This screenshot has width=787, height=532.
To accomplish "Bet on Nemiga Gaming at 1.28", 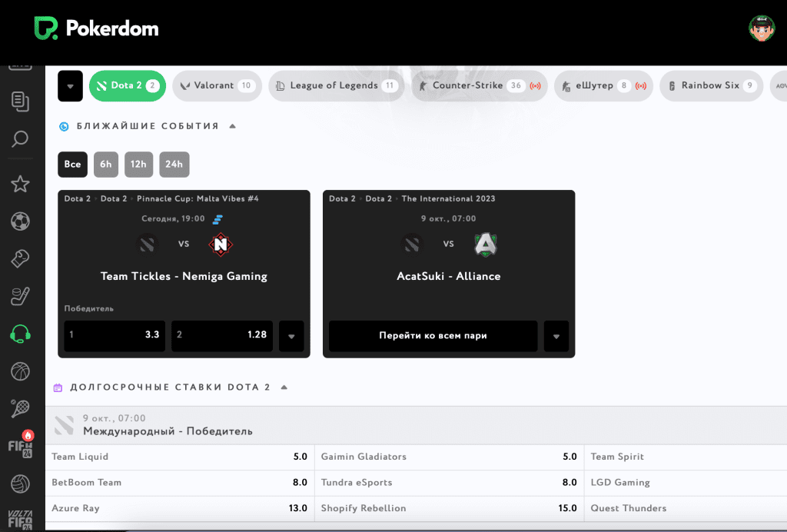I will pyautogui.click(x=221, y=336).
